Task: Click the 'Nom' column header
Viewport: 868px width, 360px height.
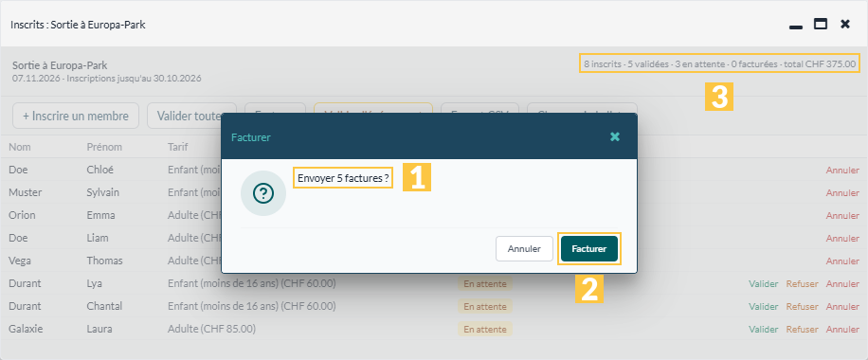Action: [x=19, y=147]
